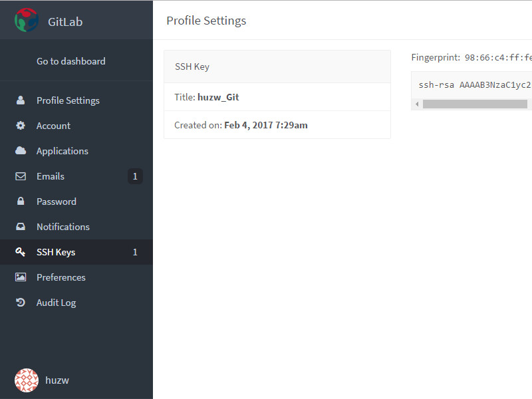
Task: Click the GitLab logo icon
Action: 27,21
